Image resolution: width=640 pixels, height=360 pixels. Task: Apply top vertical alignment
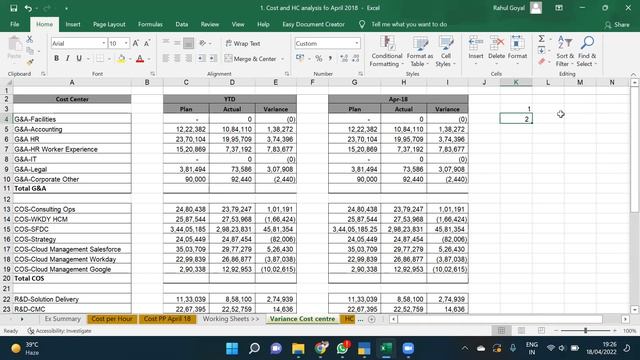point(166,43)
